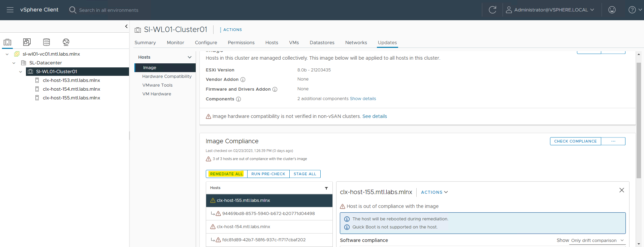Viewport: 644px width, 247px height.
Task: Click the Components info icon
Action: pyautogui.click(x=238, y=99)
